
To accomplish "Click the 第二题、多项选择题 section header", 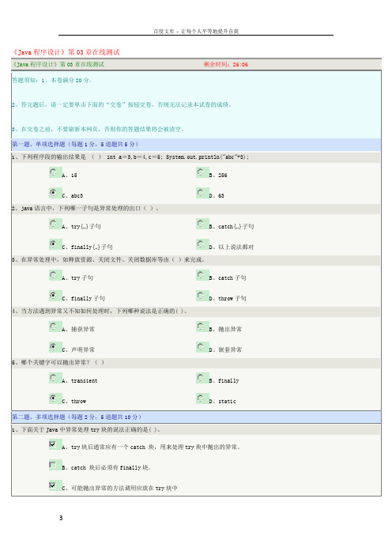I will [77, 417].
